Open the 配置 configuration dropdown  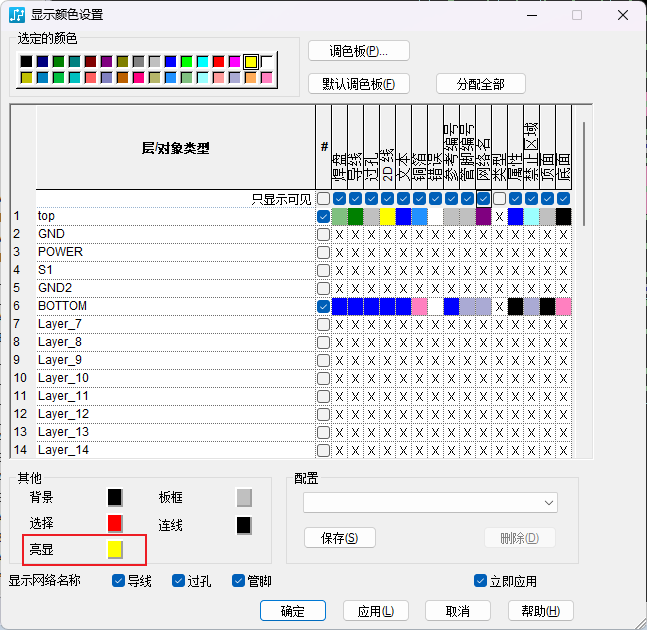tap(431, 502)
